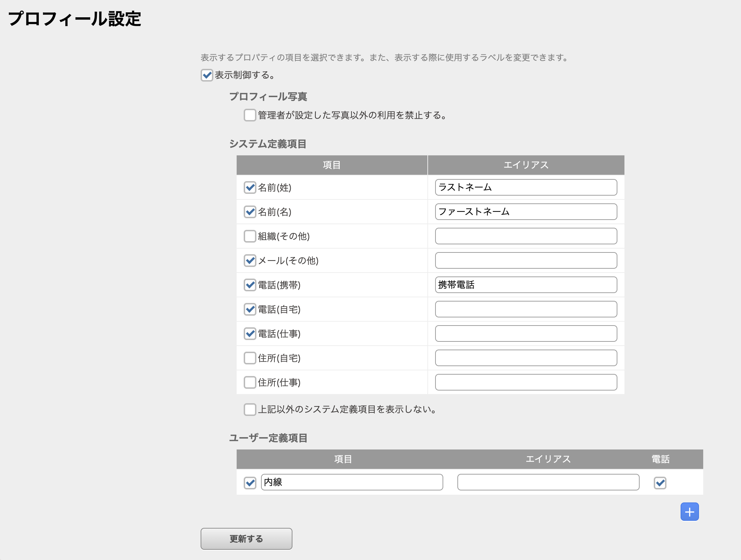This screenshot has width=741, height=560.
Task: Select the 携帯電話 alias text field
Action: tap(526, 285)
